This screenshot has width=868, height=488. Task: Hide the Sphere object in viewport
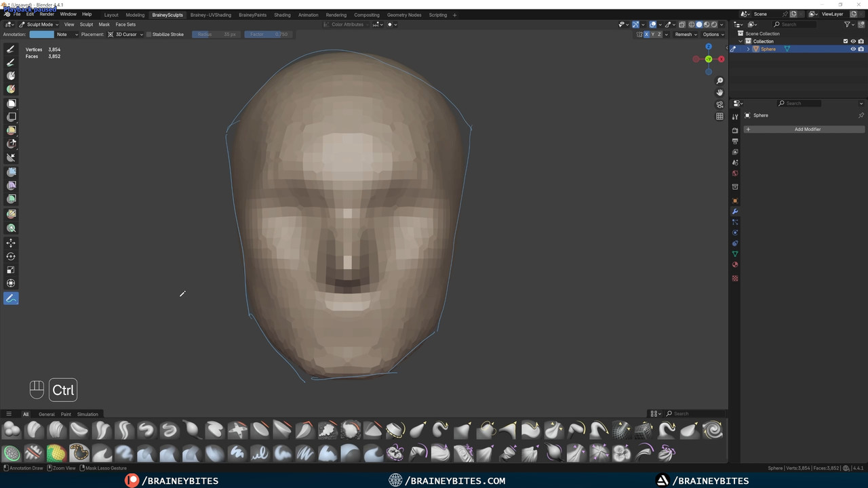click(853, 49)
